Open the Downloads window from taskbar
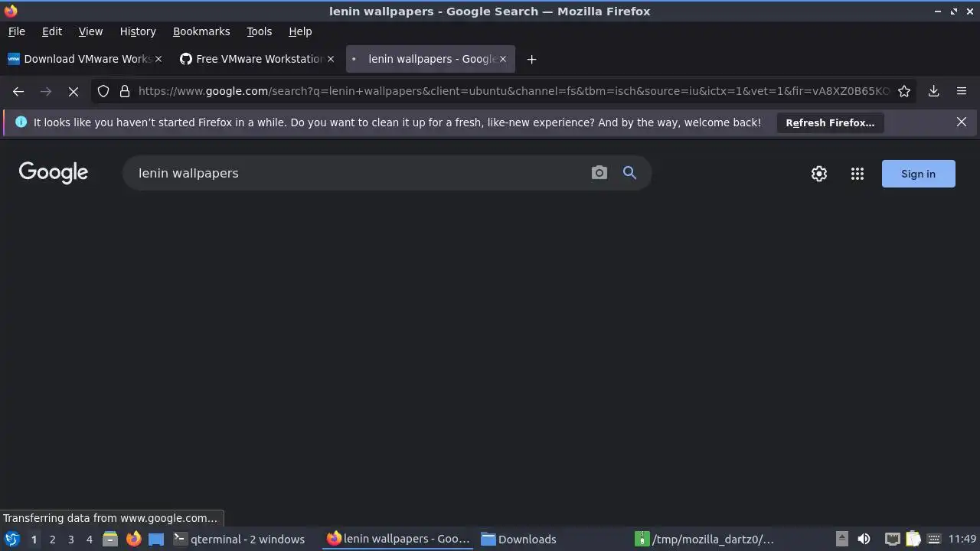The image size is (980, 551). click(x=553, y=539)
